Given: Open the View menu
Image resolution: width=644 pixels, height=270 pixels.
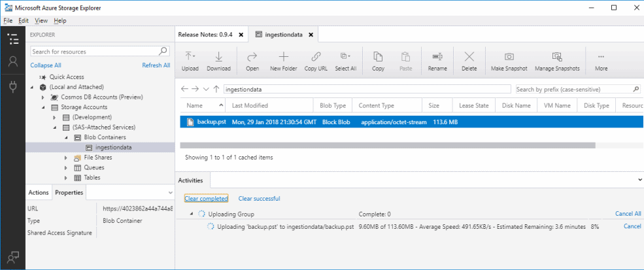Looking at the screenshot, I should [41, 20].
